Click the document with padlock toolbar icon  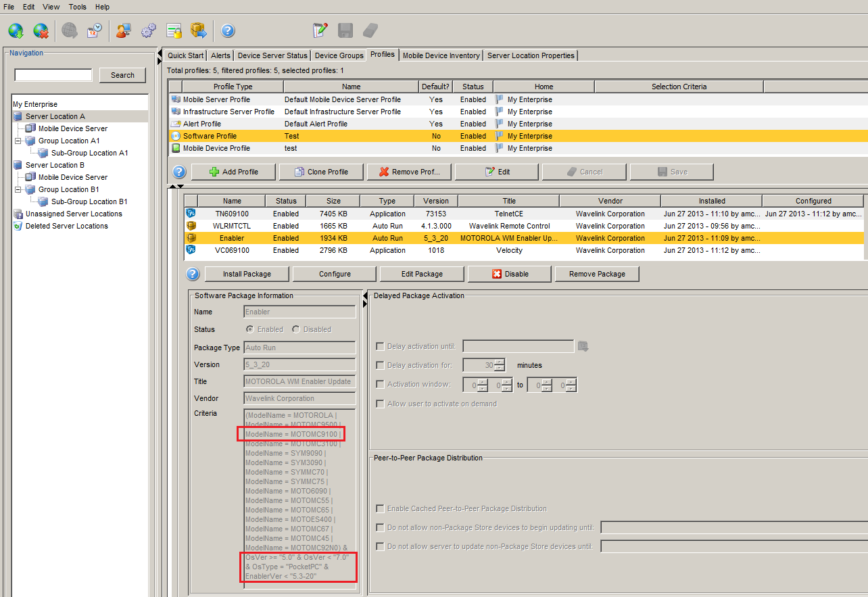174,30
